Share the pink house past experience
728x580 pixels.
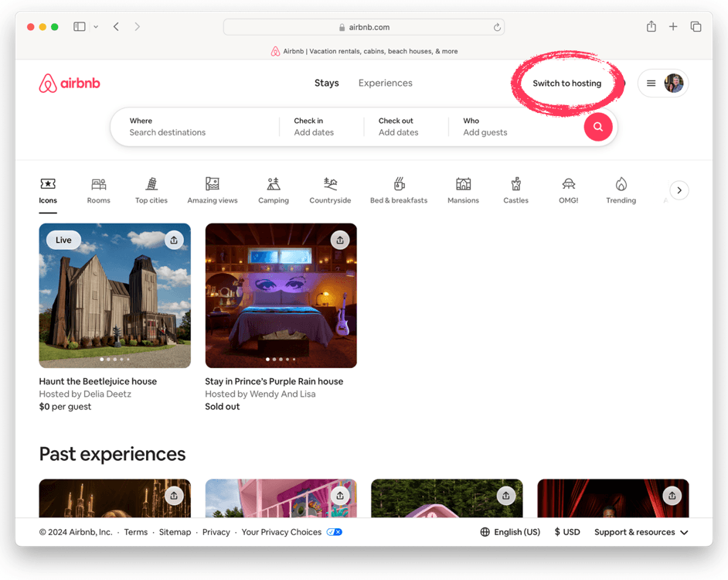tap(340, 496)
